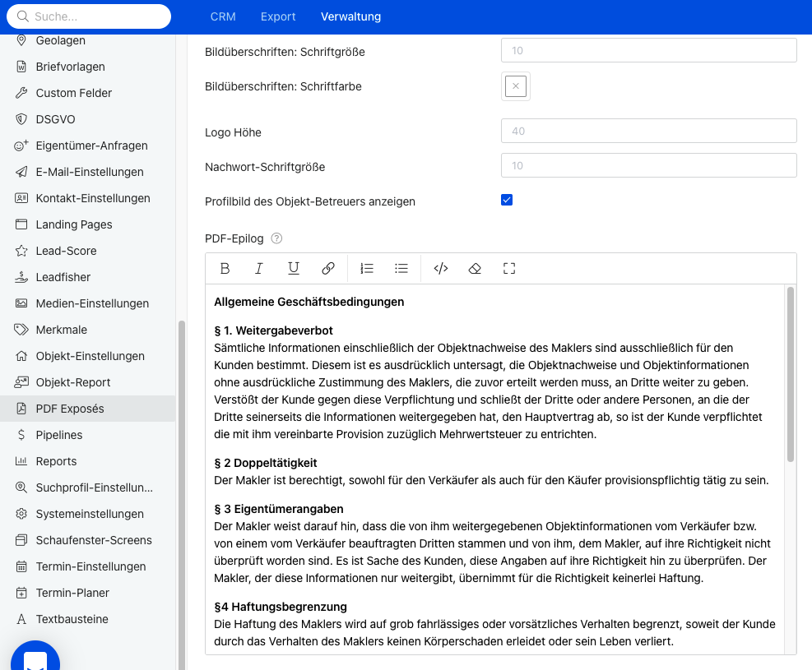Click the Allgemeine Geschäftsbedingungen heading text
812x670 pixels.
point(309,303)
